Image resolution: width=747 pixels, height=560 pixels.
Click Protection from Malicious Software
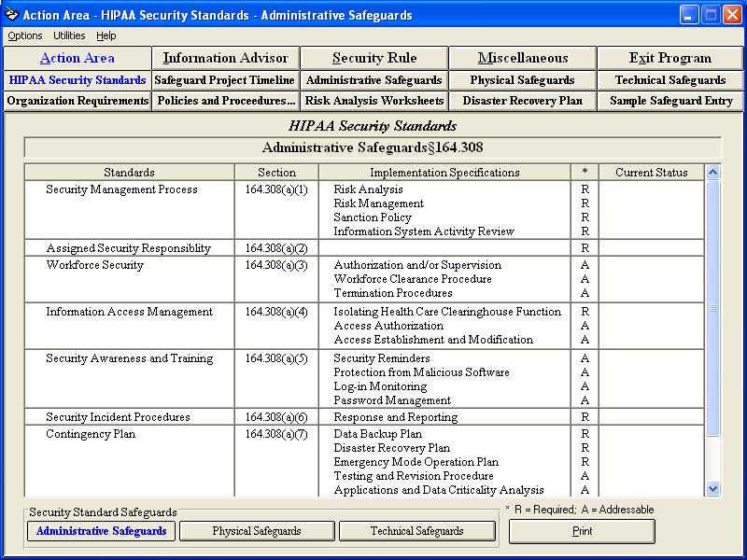click(x=422, y=372)
